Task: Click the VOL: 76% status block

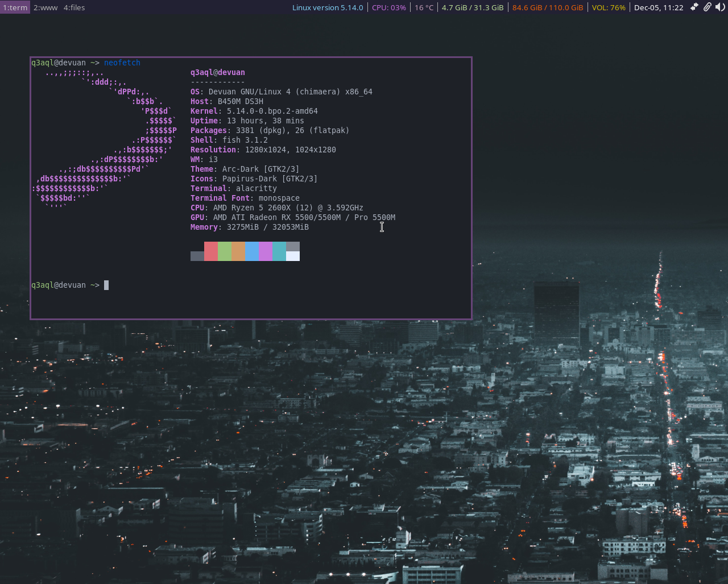Action: (x=609, y=7)
